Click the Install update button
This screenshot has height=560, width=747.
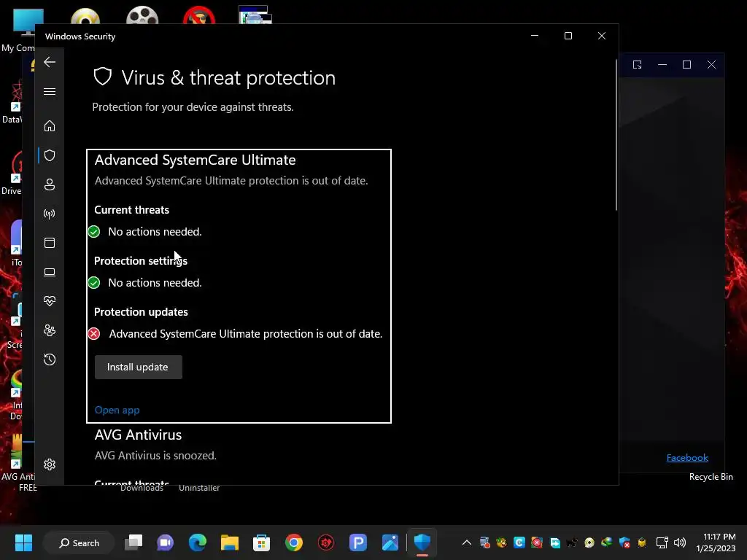[x=138, y=367]
